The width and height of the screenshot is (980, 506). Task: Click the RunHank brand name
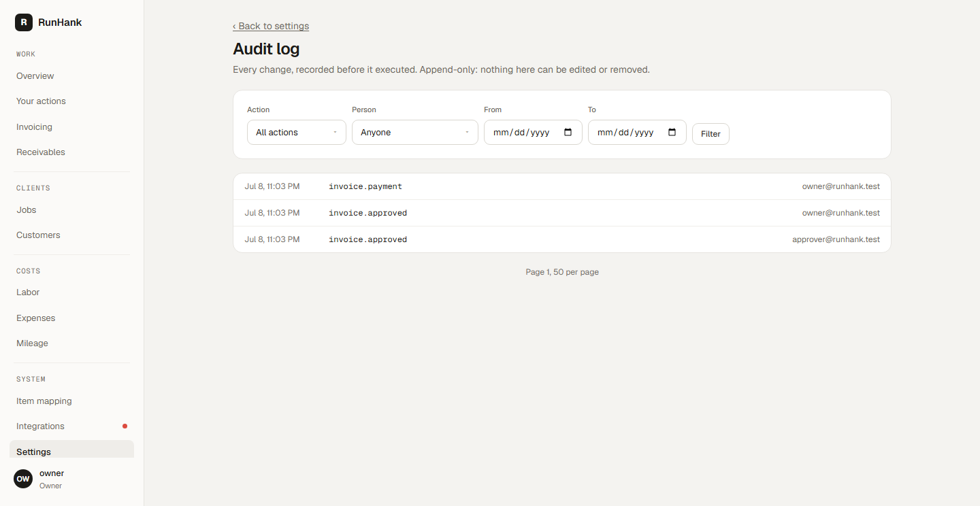click(60, 22)
